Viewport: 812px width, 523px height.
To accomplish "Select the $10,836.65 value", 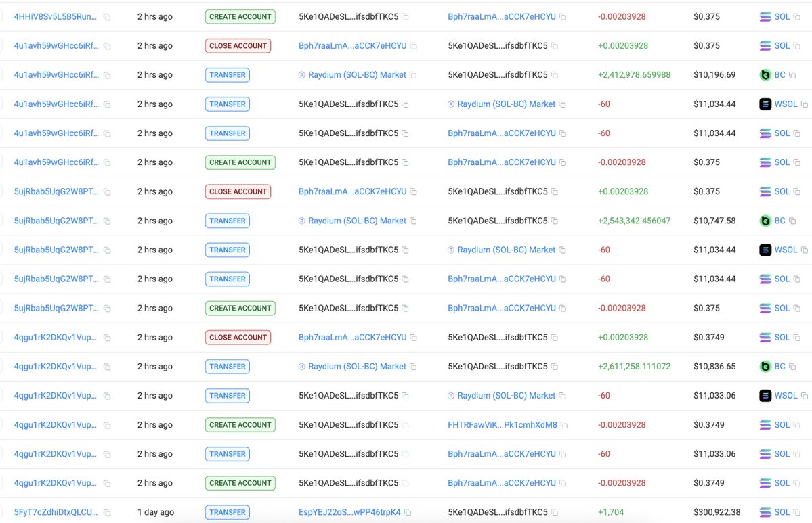I will pyautogui.click(x=714, y=366).
